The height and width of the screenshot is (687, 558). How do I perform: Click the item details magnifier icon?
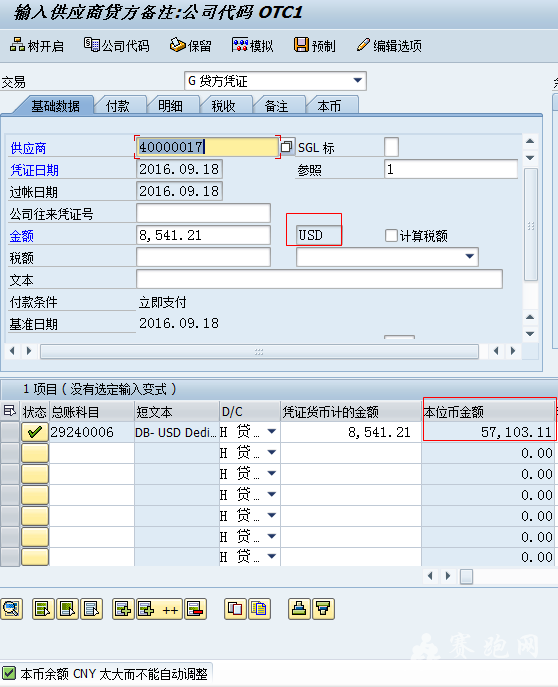tap(11, 609)
